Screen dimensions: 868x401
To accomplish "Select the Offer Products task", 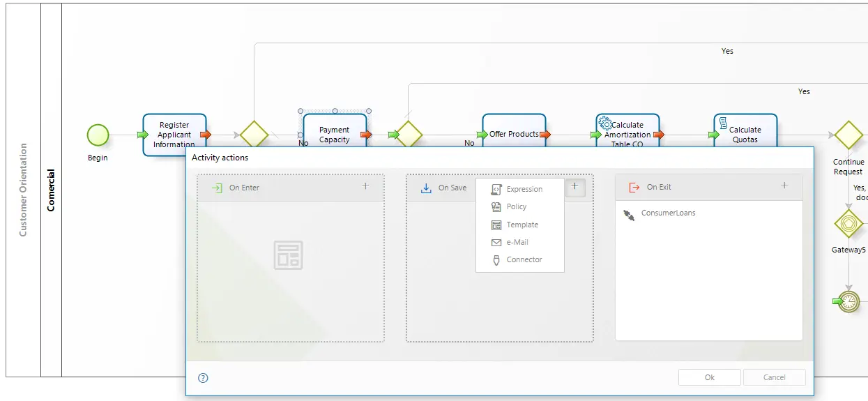I will tap(514, 130).
